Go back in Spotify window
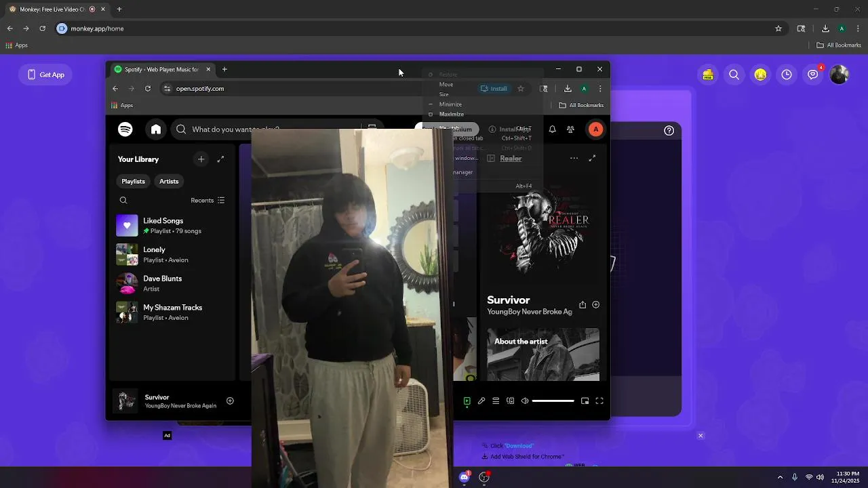 click(115, 89)
